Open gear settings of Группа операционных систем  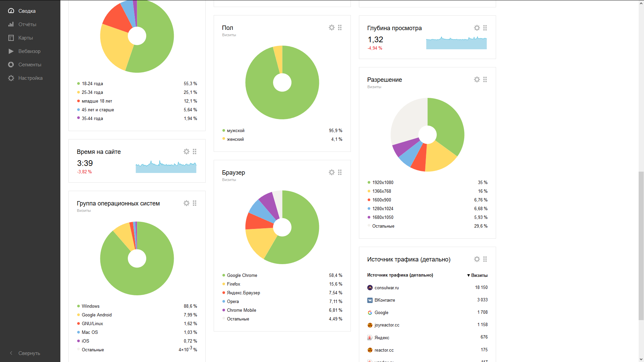(x=186, y=203)
